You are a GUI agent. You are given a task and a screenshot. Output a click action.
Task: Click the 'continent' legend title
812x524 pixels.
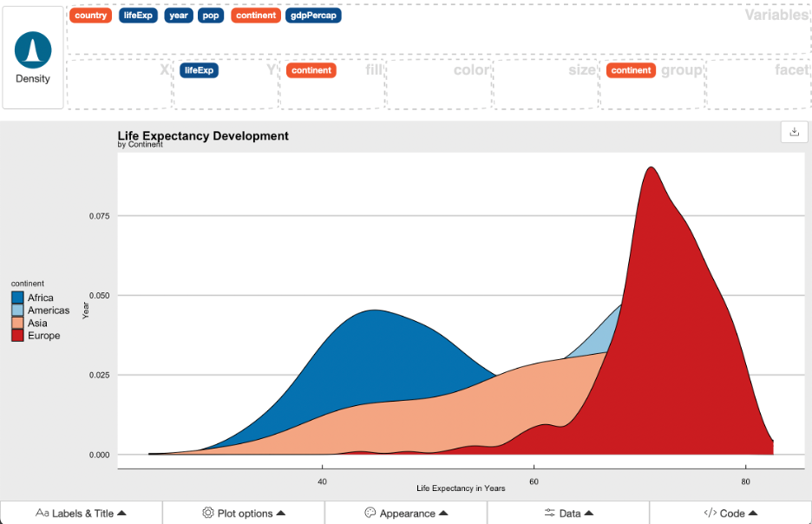28,283
